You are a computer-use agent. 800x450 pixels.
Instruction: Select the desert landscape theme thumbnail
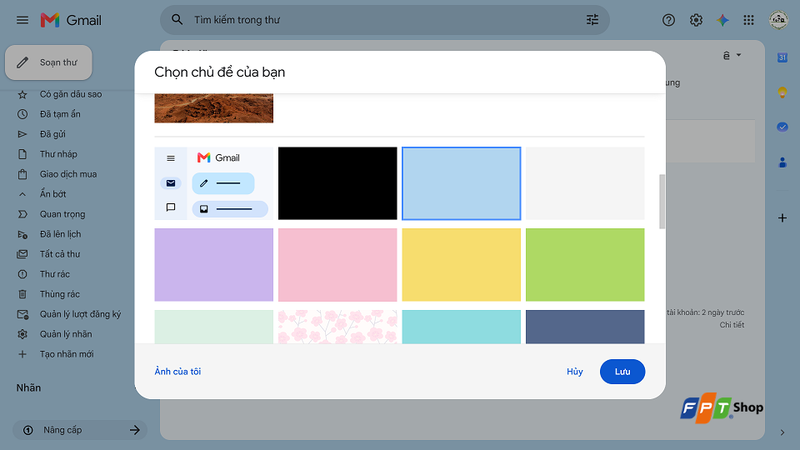(214, 108)
